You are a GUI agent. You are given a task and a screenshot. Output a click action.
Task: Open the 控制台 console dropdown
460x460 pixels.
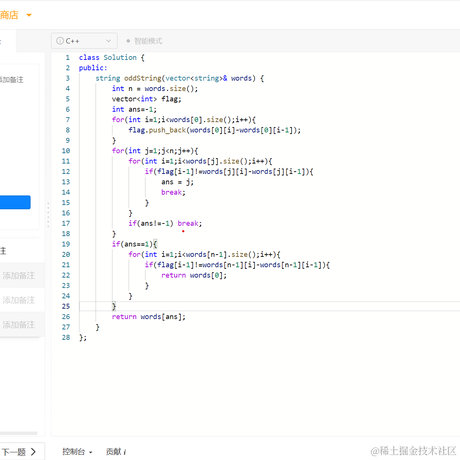77,452
